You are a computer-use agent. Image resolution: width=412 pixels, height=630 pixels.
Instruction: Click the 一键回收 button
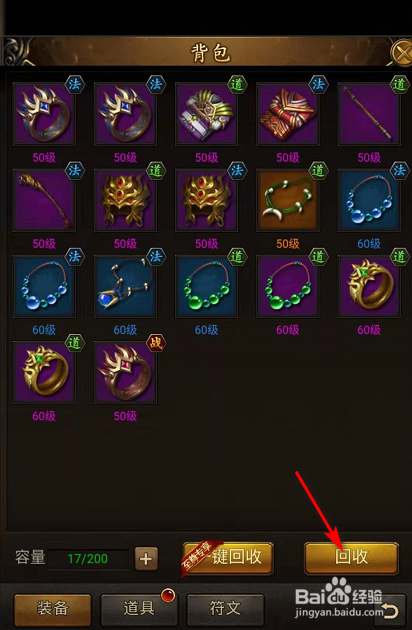[228, 558]
